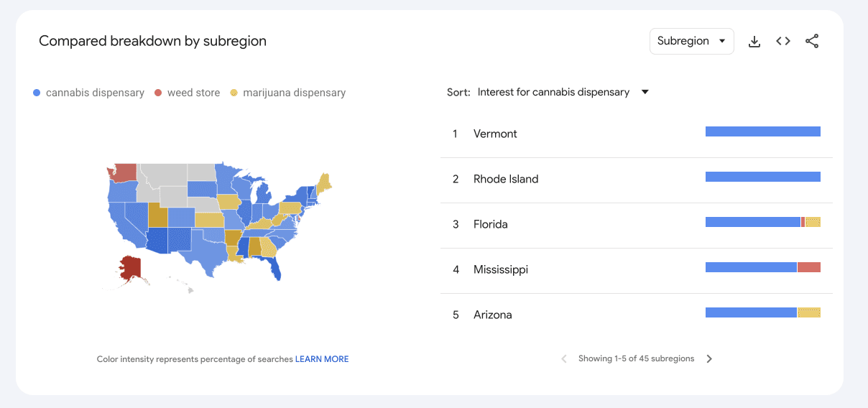Download the subregion breakdown data
The height and width of the screenshot is (408, 868).
pyautogui.click(x=754, y=42)
